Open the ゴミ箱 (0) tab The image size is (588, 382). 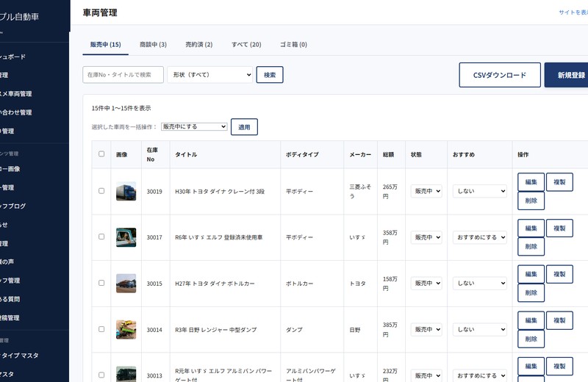tap(293, 45)
